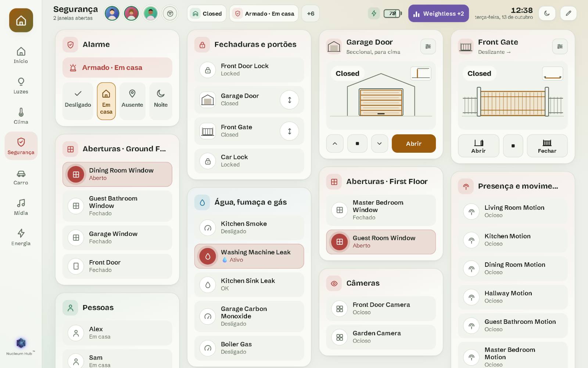Click the green energy bolt chip
Image resolution: width=588 pixels, height=368 pixels.
(x=374, y=14)
